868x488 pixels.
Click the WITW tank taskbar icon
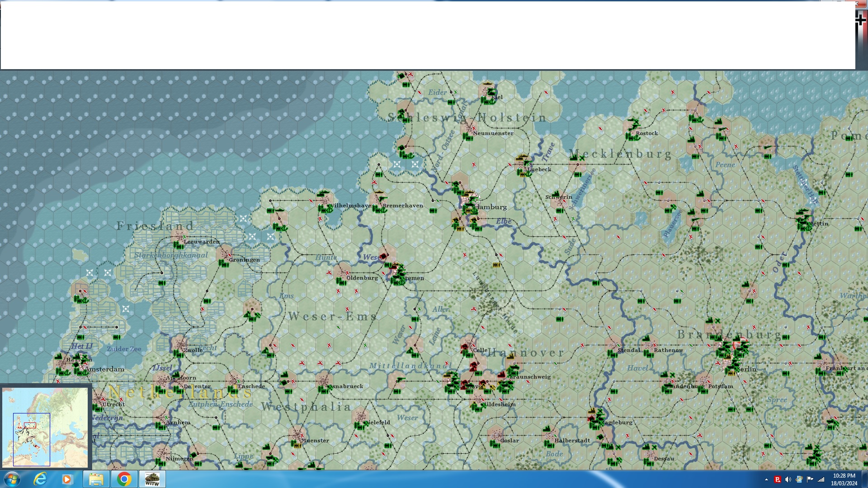[x=152, y=479]
